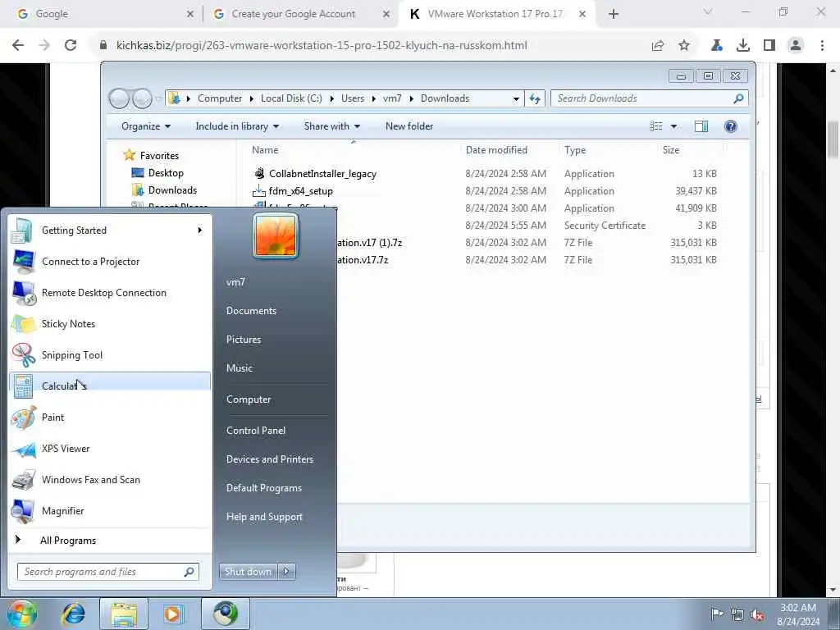Viewport: 840px width, 630px height.
Task: Click the taskbar clock showing 3:02 AM
Action: pos(797,614)
